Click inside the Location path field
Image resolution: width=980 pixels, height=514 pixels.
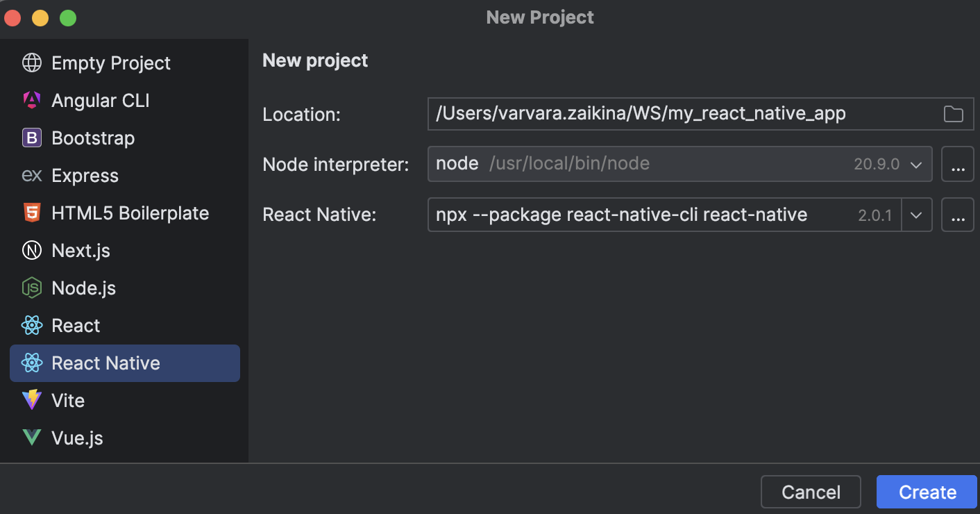click(x=659, y=114)
